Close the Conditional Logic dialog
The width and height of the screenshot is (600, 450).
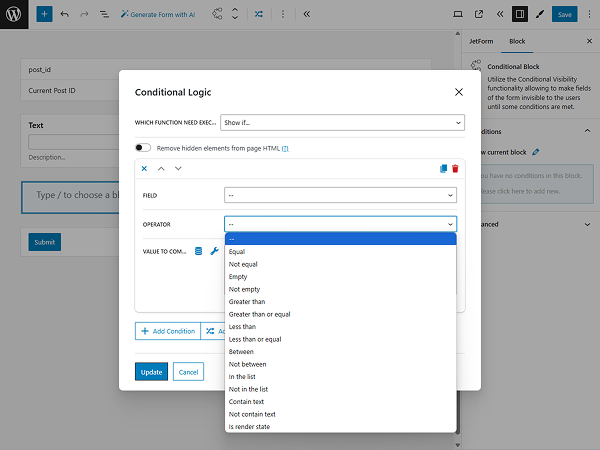(x=459, y=92)
